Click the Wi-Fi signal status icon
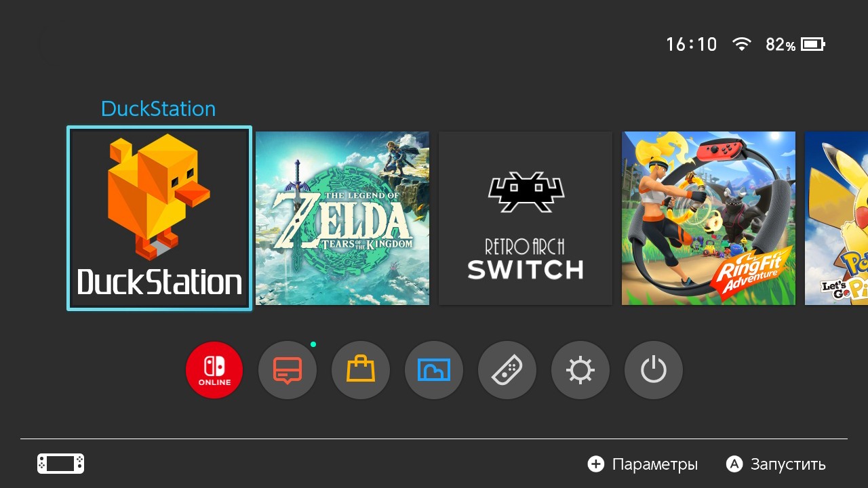Image resolution: width=868 pixels, height=488 pixels. coord(742,45)
